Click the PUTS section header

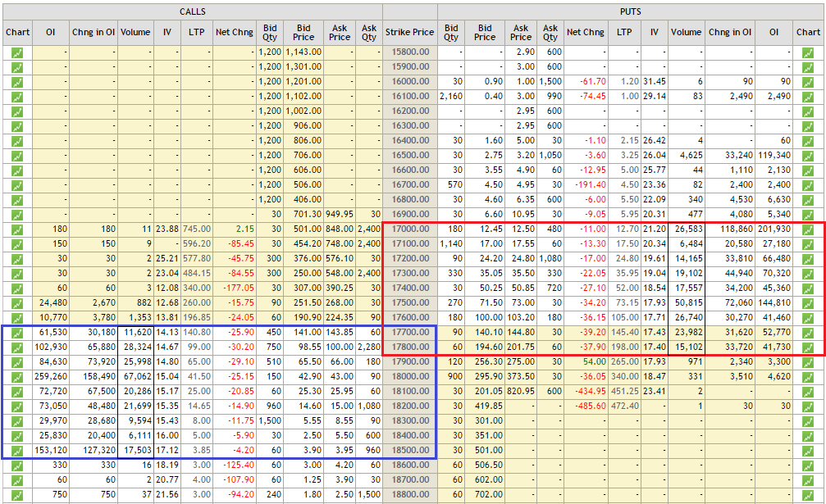(x=631, y=11)
